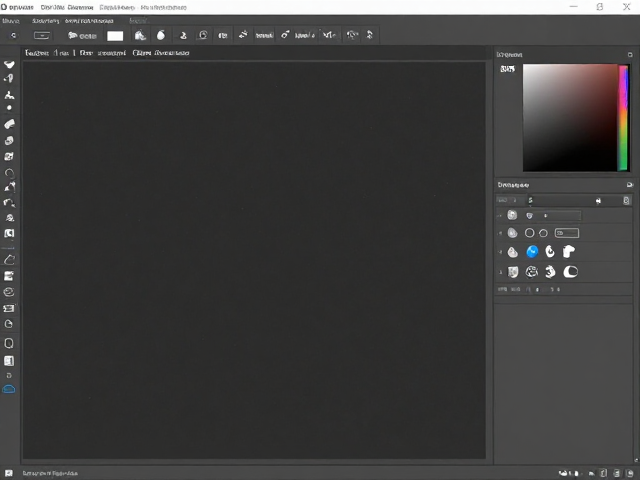
Task: Click the outlined rectangle button in options bar
Action: [42, 36]
